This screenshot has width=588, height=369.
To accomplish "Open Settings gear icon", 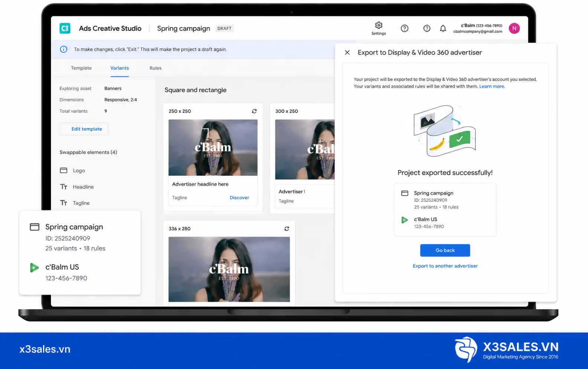I will click(x=379, y=25).
